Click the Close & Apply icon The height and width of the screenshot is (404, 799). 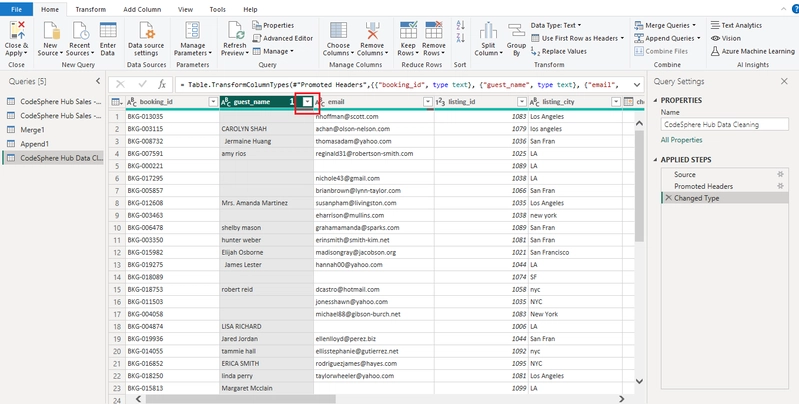pos(17,31)
